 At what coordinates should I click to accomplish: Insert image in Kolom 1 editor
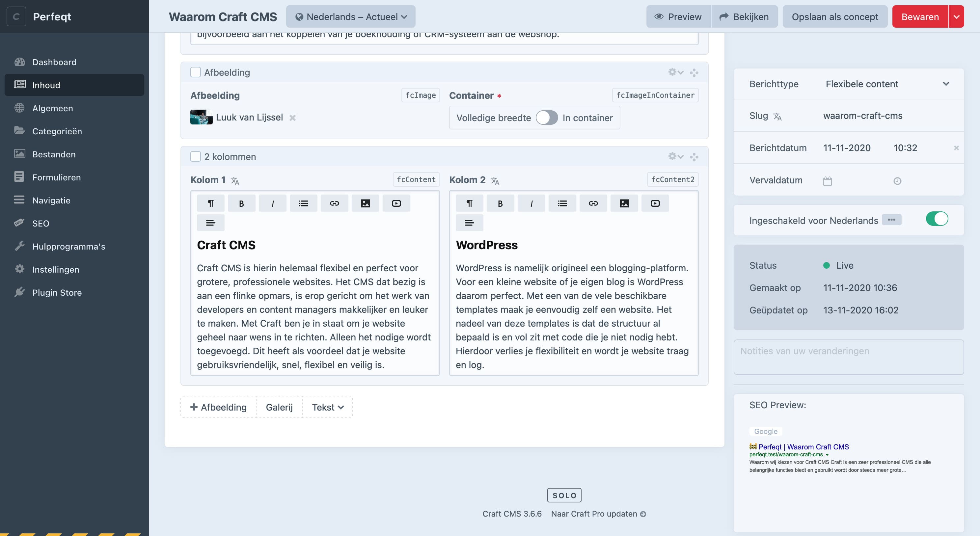tap(365, 203)
